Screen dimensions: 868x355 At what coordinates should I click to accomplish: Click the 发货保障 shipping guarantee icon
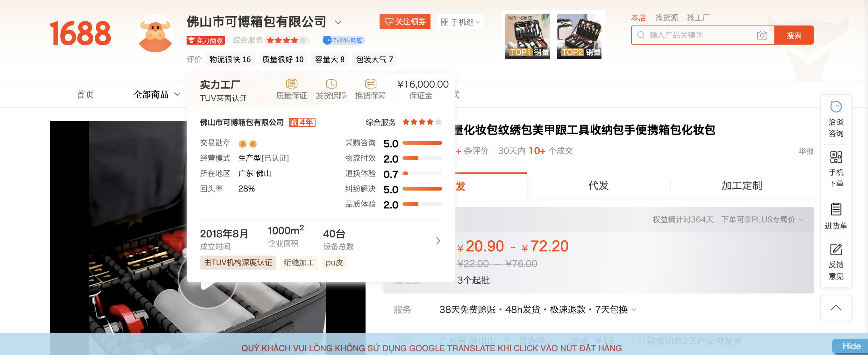tap(331, 83)
